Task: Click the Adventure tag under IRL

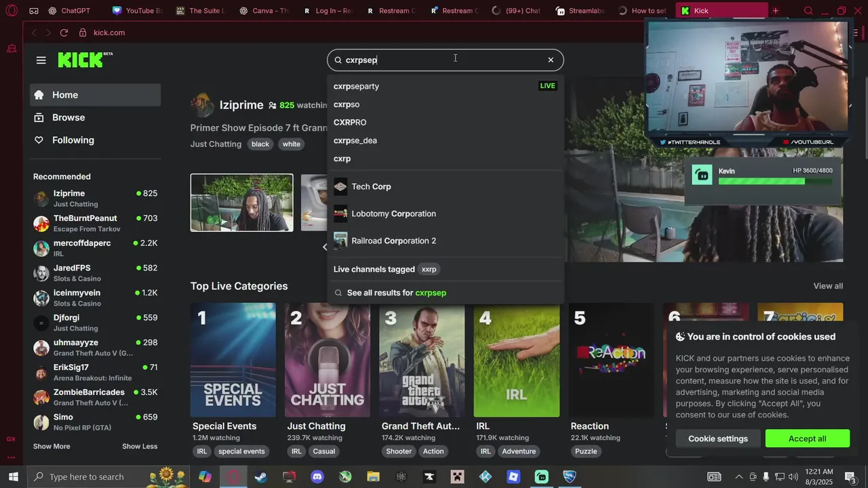Action: pos(519,451)
